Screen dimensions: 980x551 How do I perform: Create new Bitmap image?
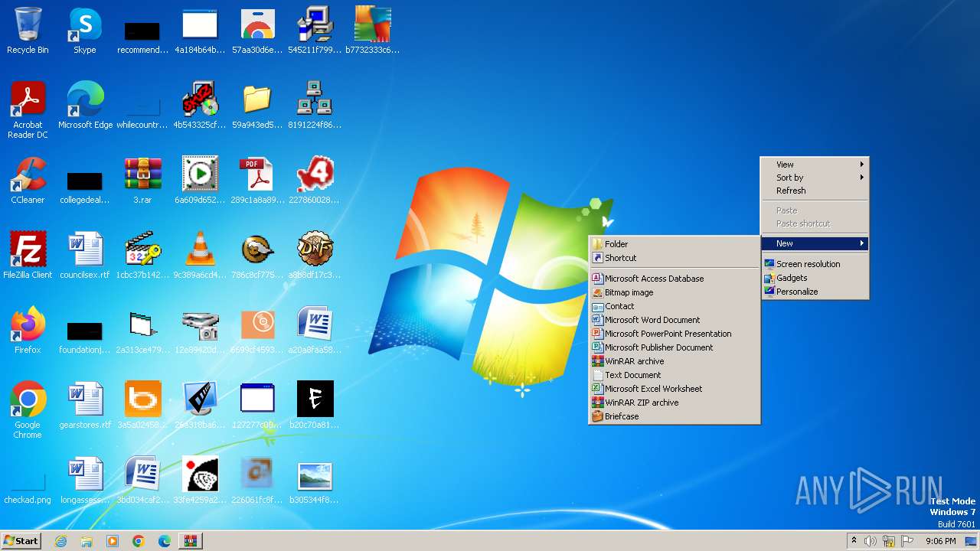pyautogui.click(x=674, y=292)
